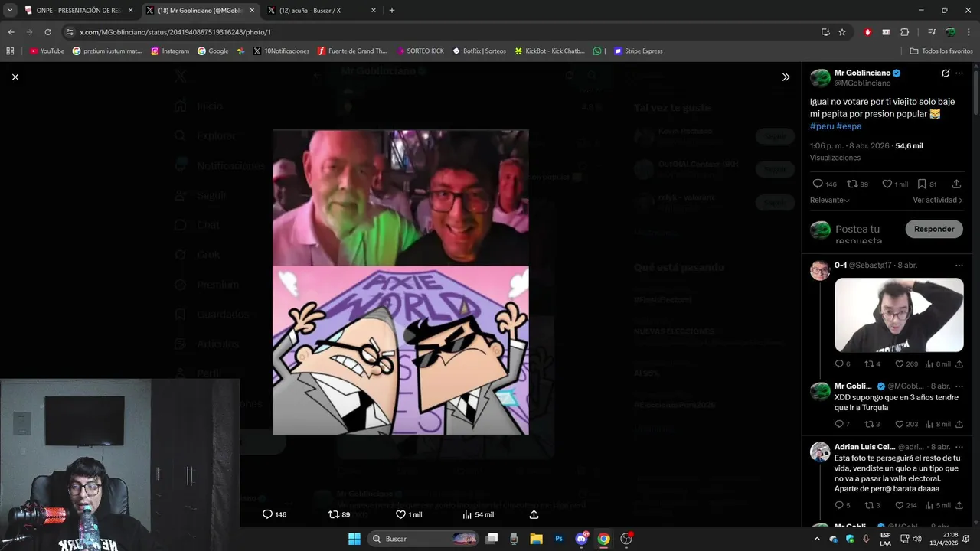Open SORTEO KICK bookmark
The image size is (980, 551).
pyautogui.click(x=420, y=51)
